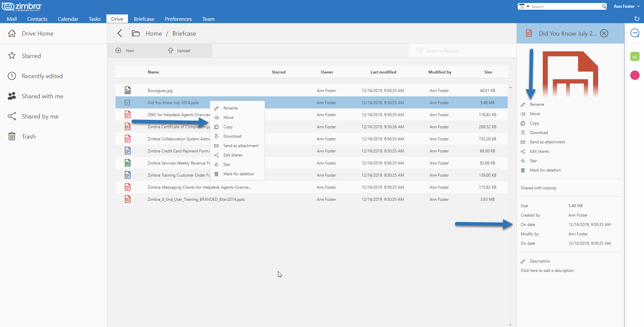Screen dimensions: 644x327
Task: Click the plus icon for New
Action: pyautogui.click(x=118, y=50)
